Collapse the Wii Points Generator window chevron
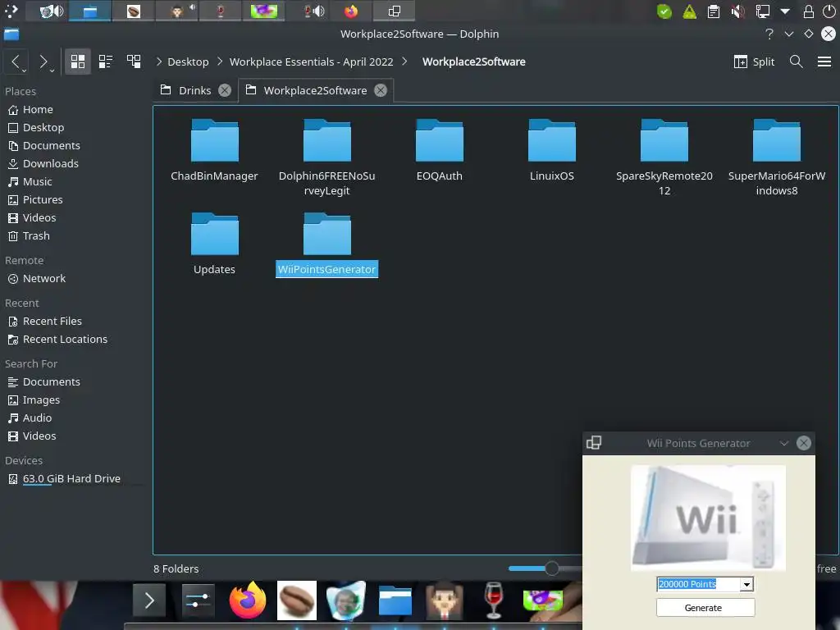This screenshot has width=840, height=630. 783,443
